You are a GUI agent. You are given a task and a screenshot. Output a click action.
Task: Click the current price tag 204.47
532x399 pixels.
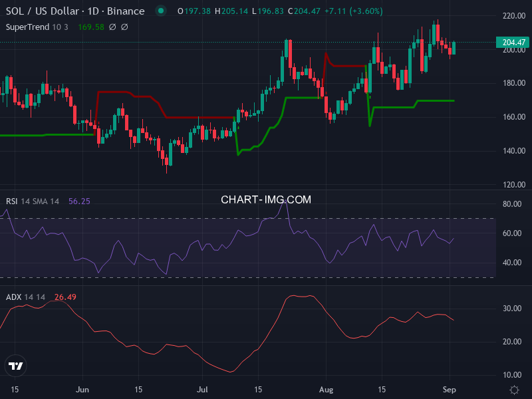click(513, 43)
